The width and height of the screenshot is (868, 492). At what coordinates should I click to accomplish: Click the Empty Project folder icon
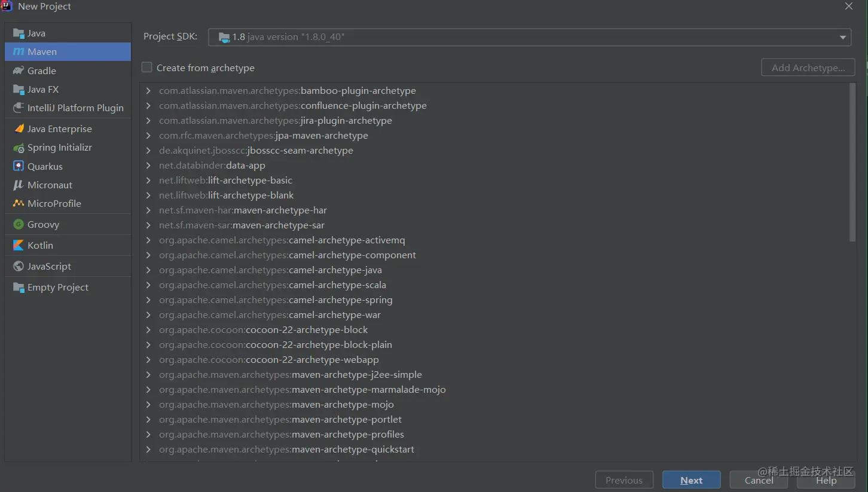pos(19,287)
